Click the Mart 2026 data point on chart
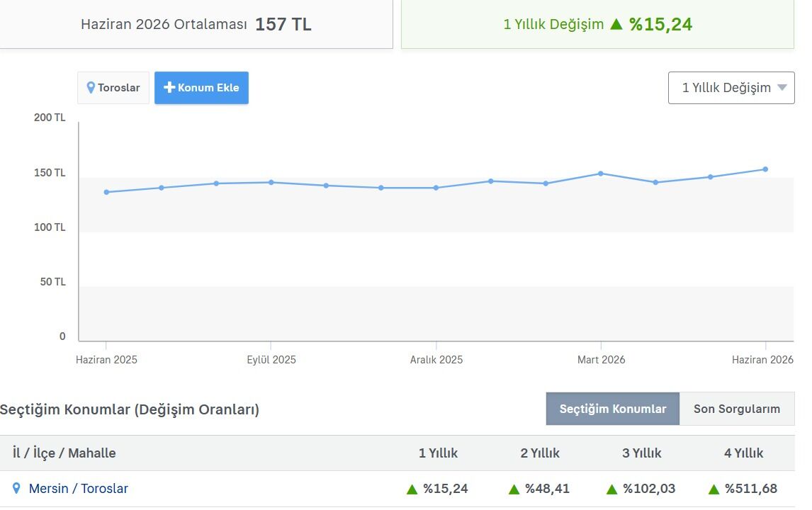 pos(601,174)
